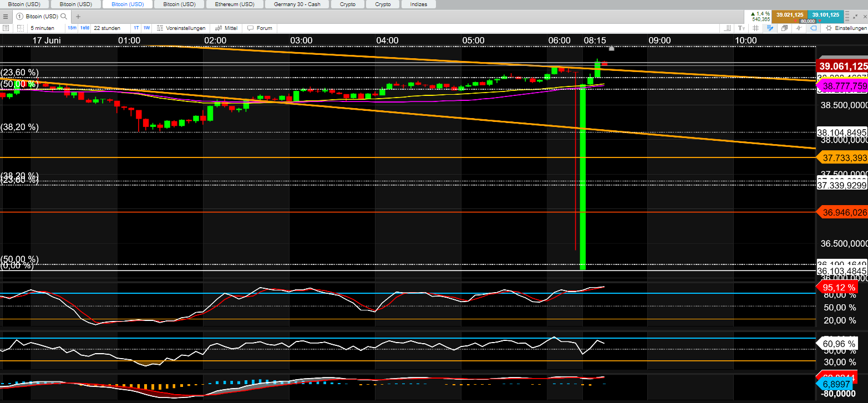
Task: Open the 5 minuten interval dropdown
Action: click(42, 28)
